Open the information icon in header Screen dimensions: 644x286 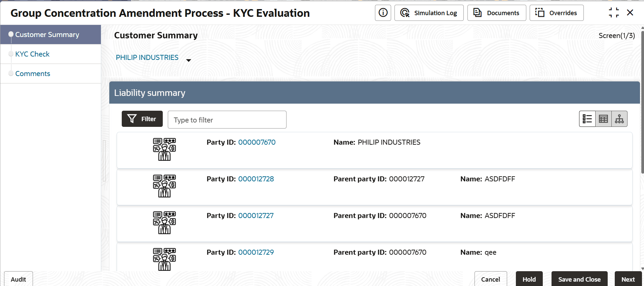[x=383, y=13]
